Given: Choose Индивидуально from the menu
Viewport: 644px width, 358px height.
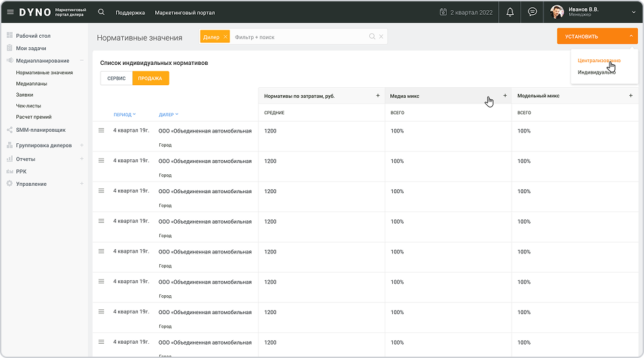Looking at the screenshot, I should 596,72.
